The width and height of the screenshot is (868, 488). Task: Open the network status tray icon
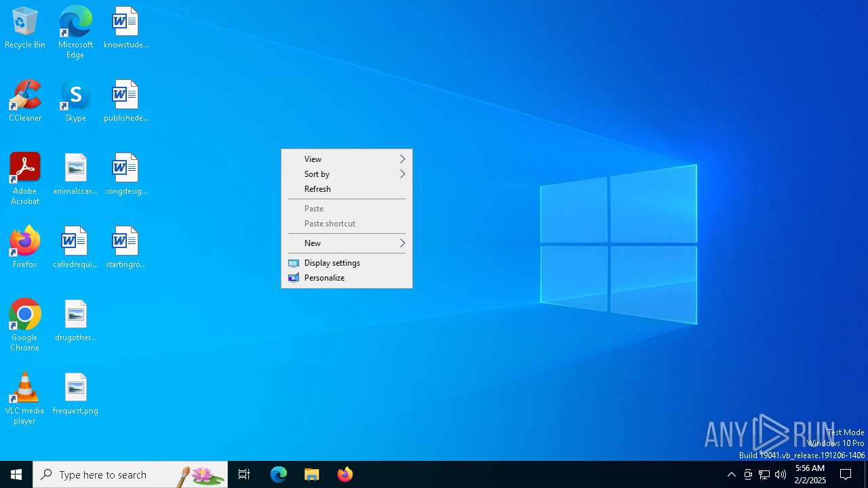tap(764, 474)
